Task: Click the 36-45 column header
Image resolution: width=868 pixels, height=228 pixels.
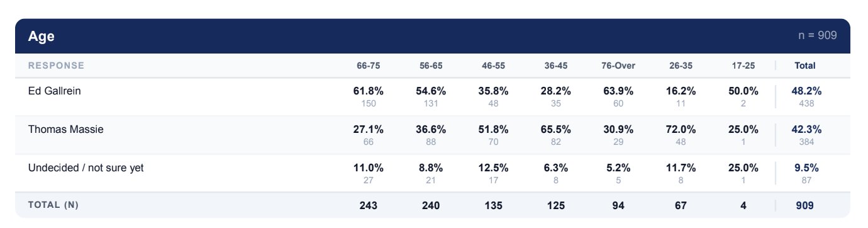Action: pos(556,66)
